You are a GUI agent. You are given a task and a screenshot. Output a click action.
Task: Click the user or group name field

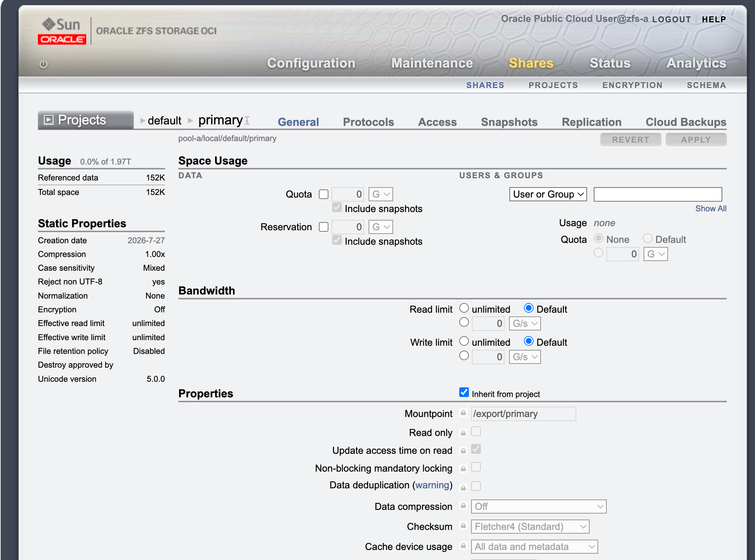point(658,194)
